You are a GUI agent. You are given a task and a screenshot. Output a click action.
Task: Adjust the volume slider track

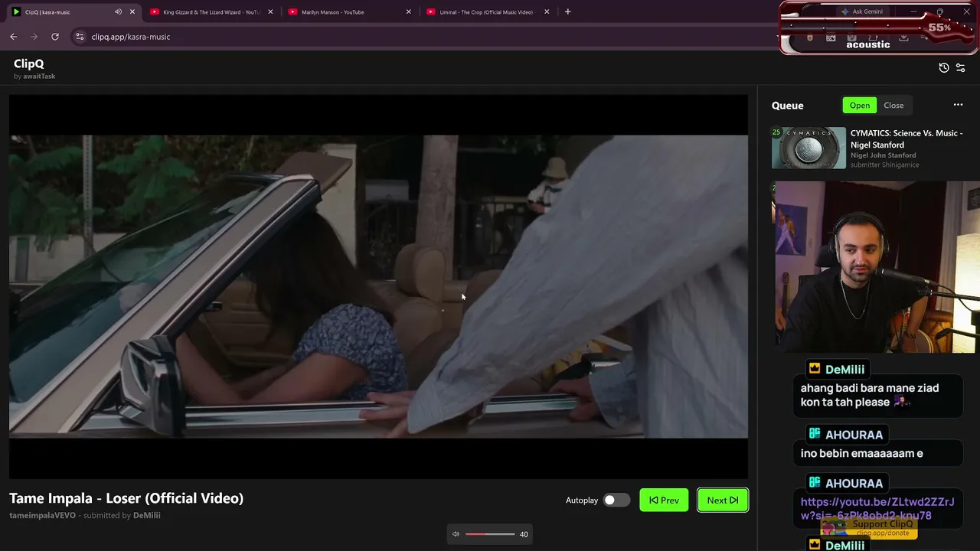click(x=490, y=534)
